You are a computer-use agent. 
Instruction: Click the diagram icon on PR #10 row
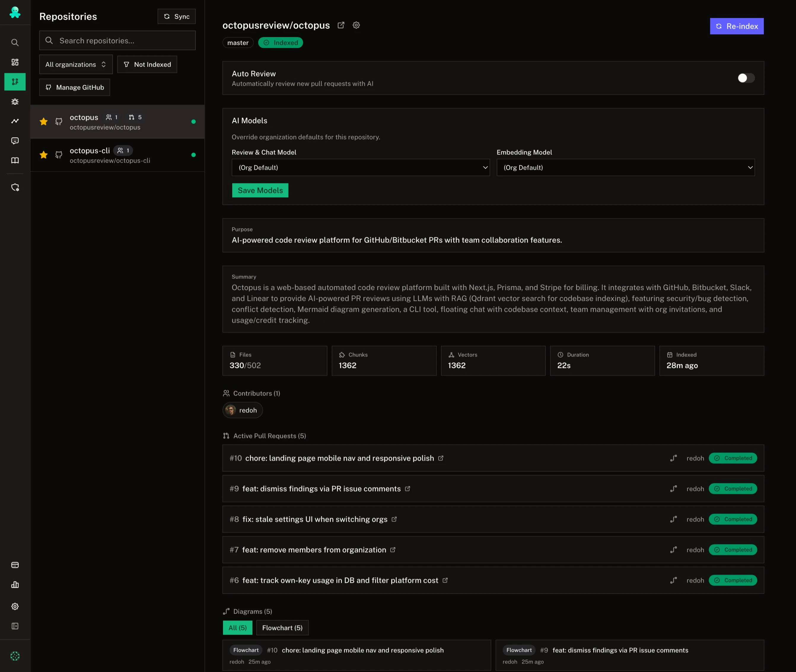673,458
